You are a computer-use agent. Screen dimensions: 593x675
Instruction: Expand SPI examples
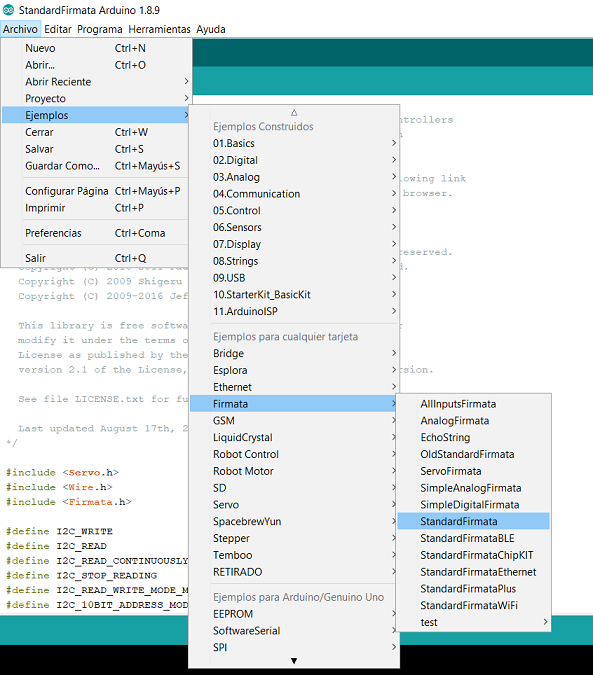click(294, 647)
